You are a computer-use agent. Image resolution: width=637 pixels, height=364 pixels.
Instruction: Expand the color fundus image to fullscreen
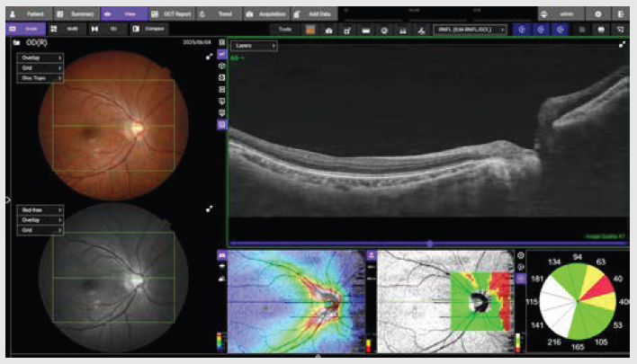point(209,56)
